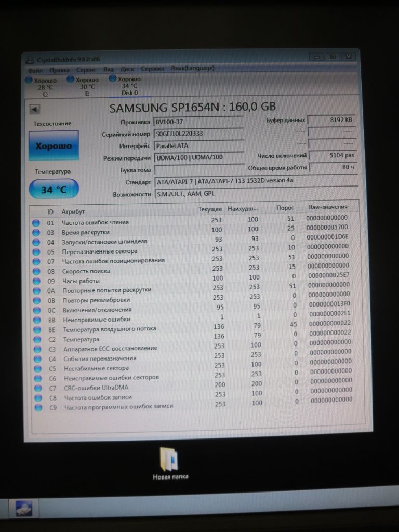Click the previous disk arrow button
The height and width of the screenshot is (532, 399).
point(35,109)
